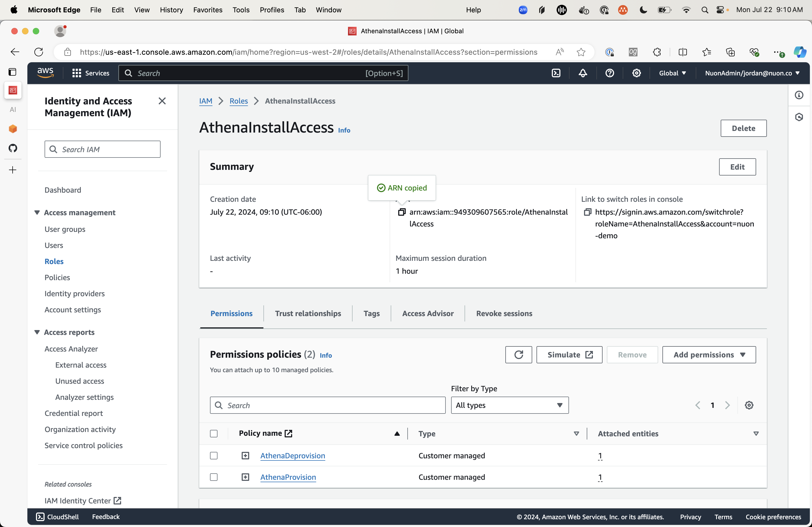Image resolution: width=812 pixels, height=527 pixels.
Task: Open the CloudShell icon in top navbar
Action: (x=556, y=73)
